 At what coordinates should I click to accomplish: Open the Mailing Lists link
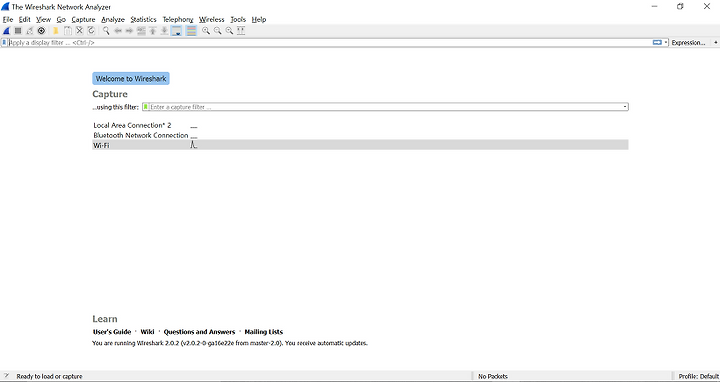(x=264, y=332)
